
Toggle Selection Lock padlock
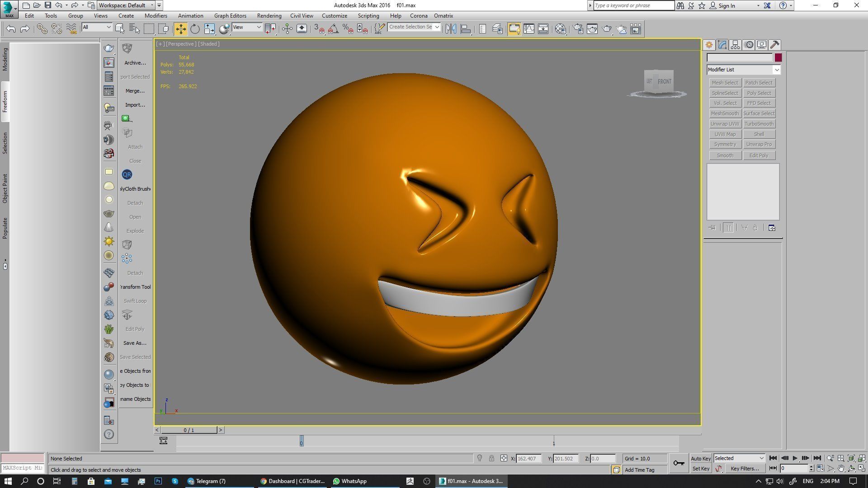pos(491,458)
